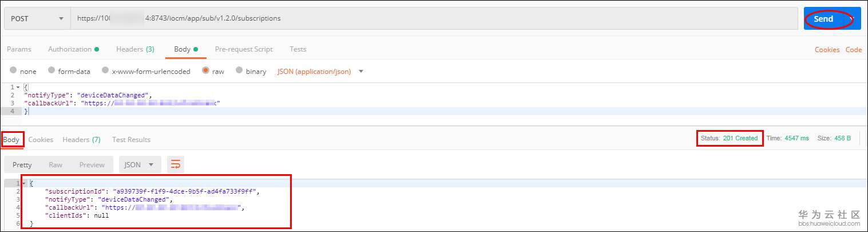This screenshot has height=232, width=868.
Task: View the response Headers (7) tab
Action: [x=81, y=139]
